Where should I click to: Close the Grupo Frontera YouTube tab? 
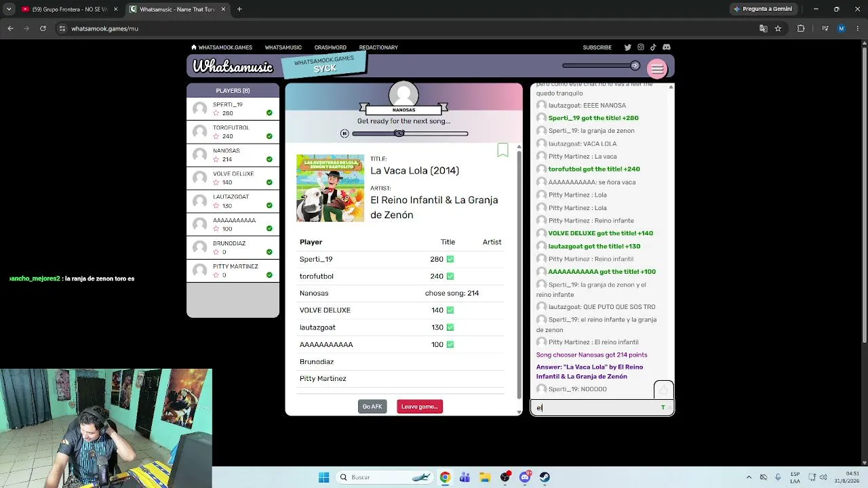(115, 9)
